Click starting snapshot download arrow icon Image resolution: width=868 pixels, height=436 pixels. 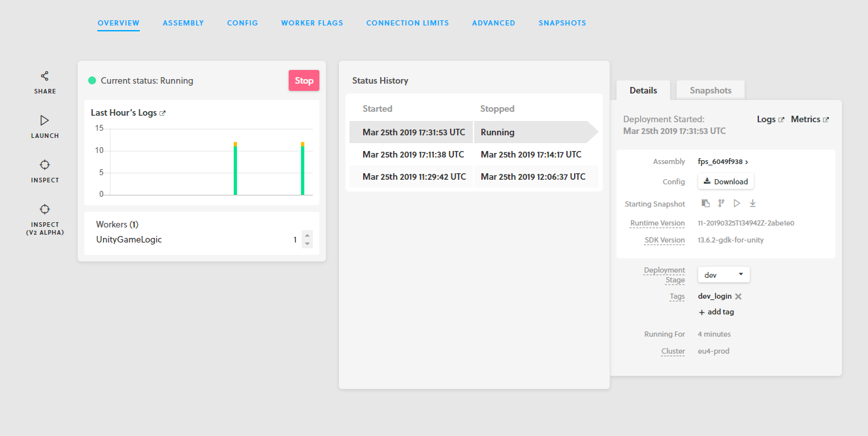[x=752, y=203]
